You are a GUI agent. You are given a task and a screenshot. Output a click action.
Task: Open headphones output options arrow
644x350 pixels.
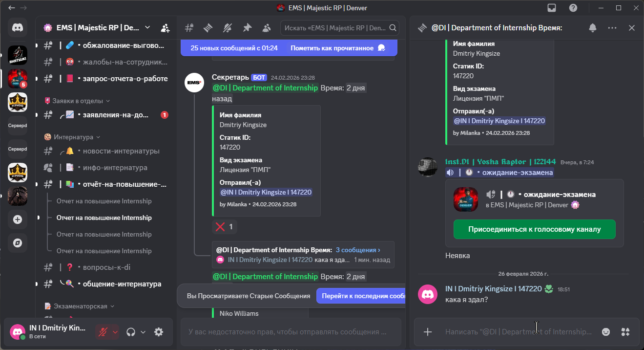coord(143,332)
